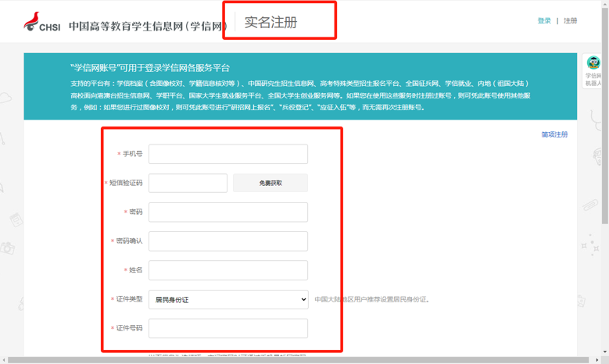Click the 实名注册 page heading
This screenshot has width=609, height=364.
271,23
